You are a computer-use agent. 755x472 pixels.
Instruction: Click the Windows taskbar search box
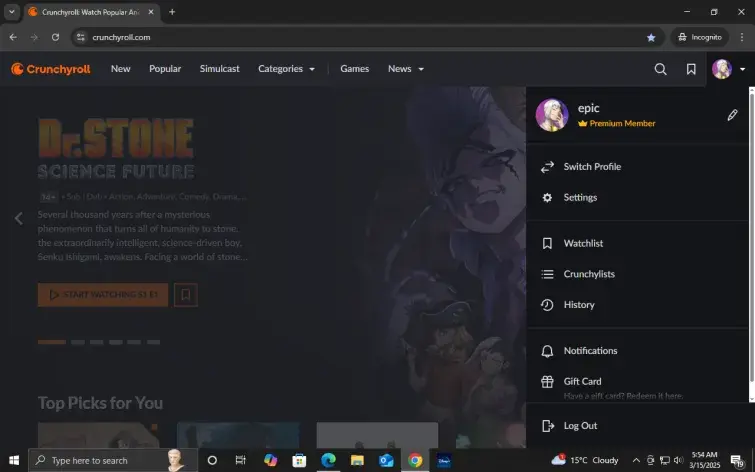click(x=113, y=460)
